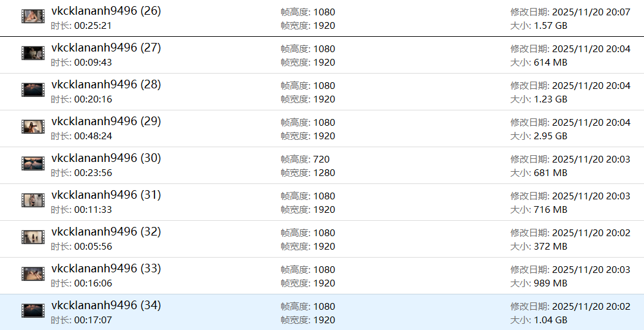Screen dimensions: 644x330
Task: Click the file name vkcklananh9496 (34)
Action: (x=106, y=305)
